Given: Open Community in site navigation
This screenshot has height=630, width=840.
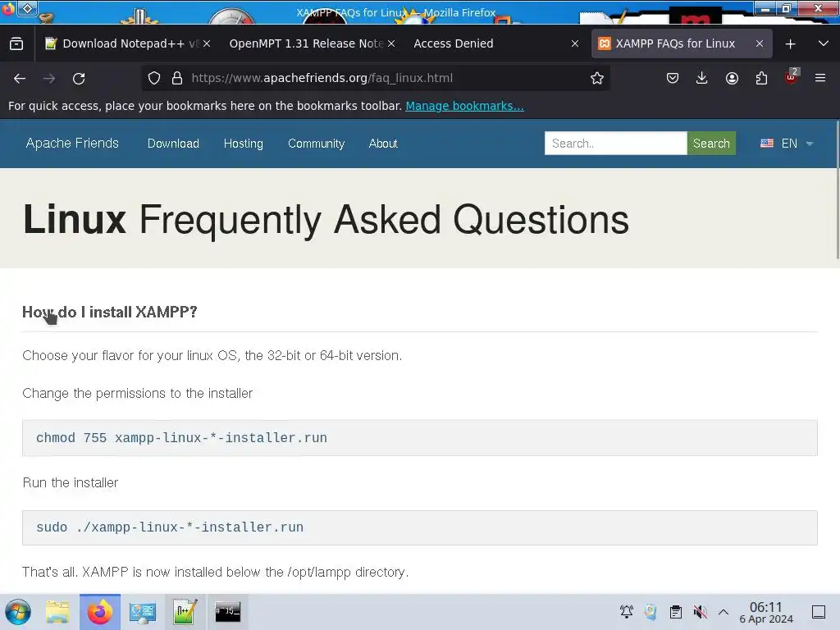Looking at the screenshot, I should tap(316, 144).
